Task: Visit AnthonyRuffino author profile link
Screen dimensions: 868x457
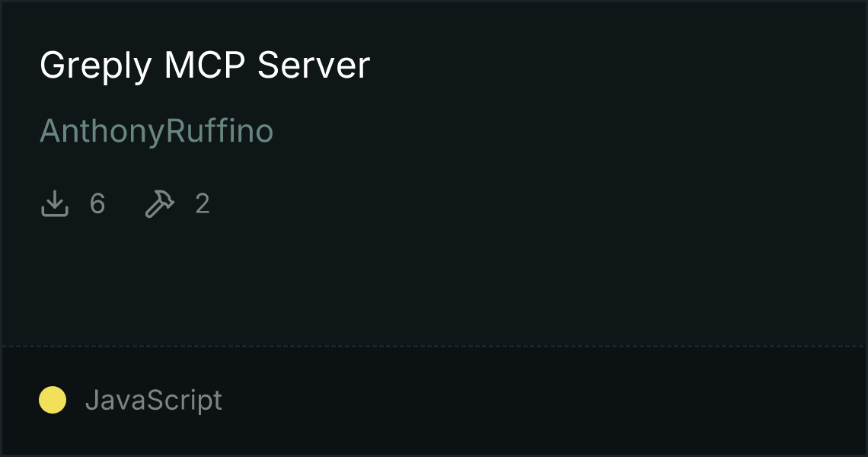Action: point(157,131)
